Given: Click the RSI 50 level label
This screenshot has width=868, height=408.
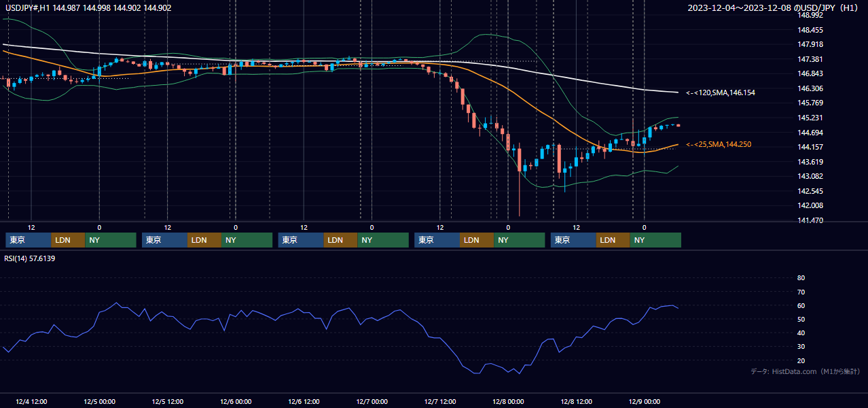Looking at the screenshot, I should 801,319.
